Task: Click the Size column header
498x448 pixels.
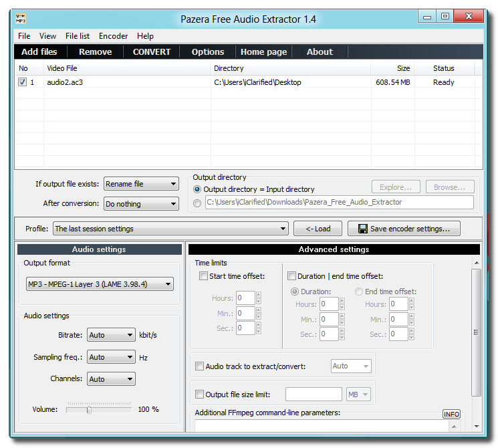Action: 393,68
